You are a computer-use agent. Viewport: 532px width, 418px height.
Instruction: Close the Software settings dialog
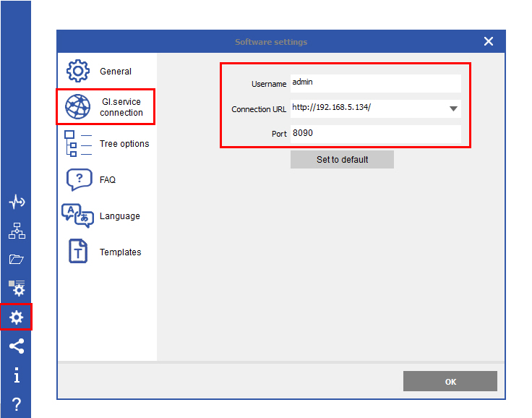pyautogui.click(x=489, y=42)
